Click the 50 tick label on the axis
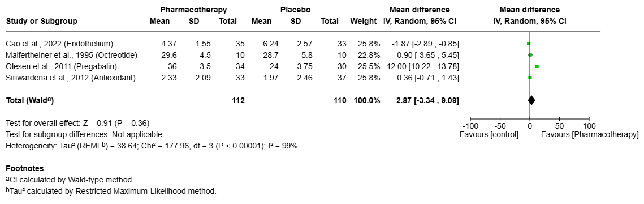644x204 pixels. tap(559, 126)
